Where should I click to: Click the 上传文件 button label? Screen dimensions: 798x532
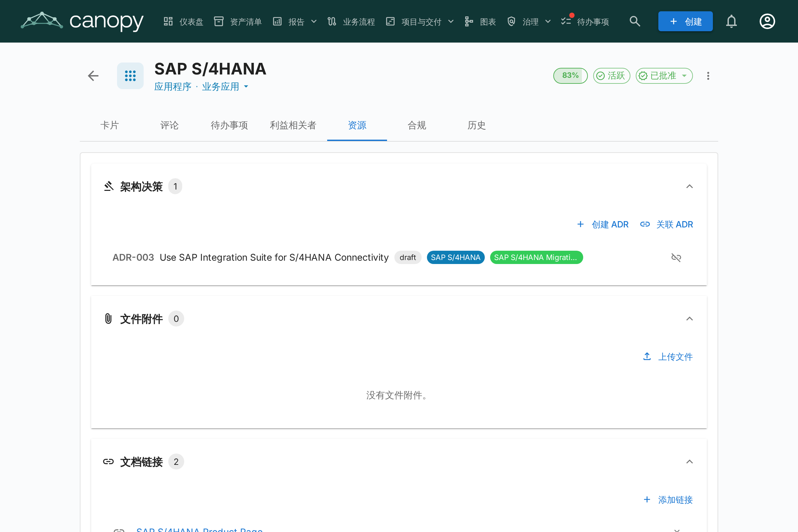(675, 356)
